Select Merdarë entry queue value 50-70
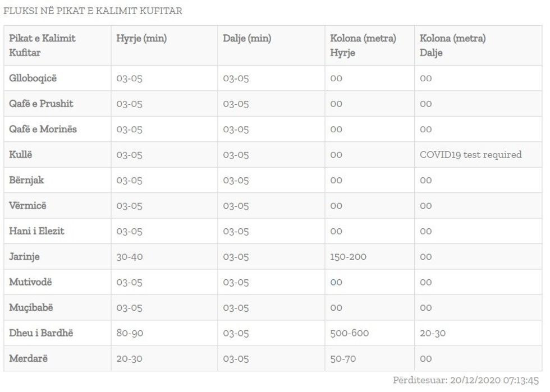The height and width of the screenshot is (392, 550). 342,358
